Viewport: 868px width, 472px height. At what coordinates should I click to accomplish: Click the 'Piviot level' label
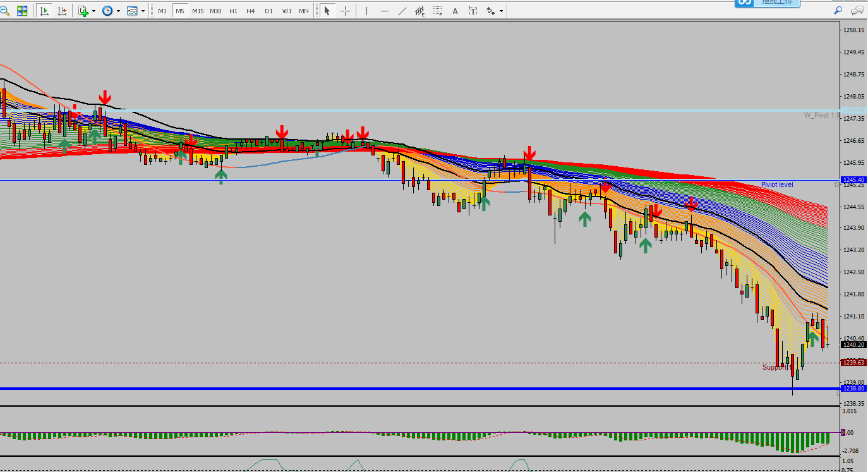pyautogui.click(x=776, y=185)
